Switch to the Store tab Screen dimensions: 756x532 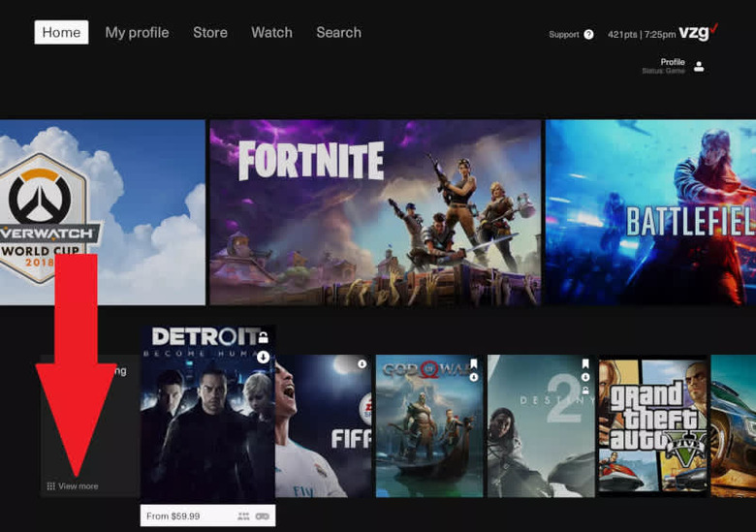click(210, 32)
